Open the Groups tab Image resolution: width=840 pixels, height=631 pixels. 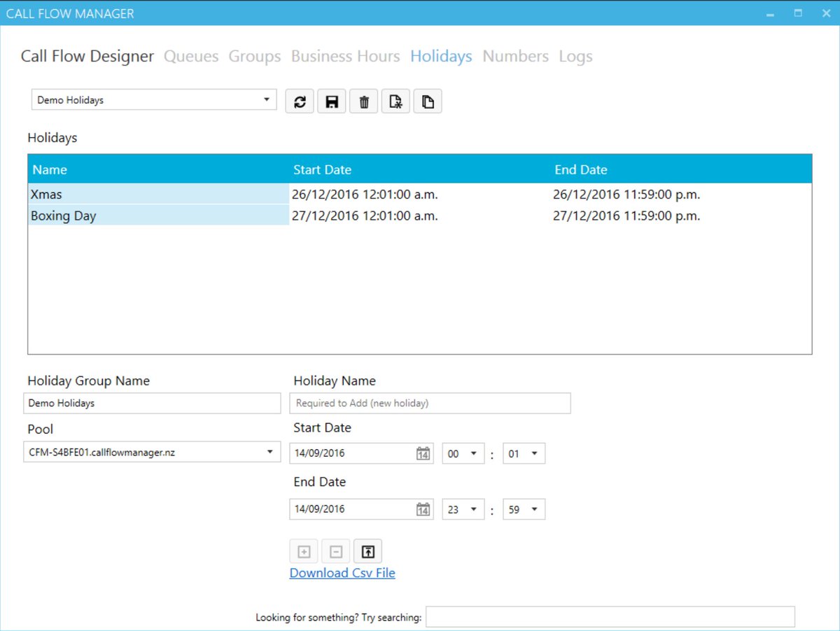point(255,57)
